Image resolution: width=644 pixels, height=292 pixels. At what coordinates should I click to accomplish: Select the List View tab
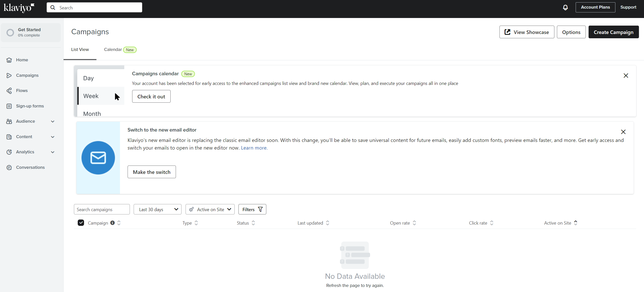click(x=80, y=49)
